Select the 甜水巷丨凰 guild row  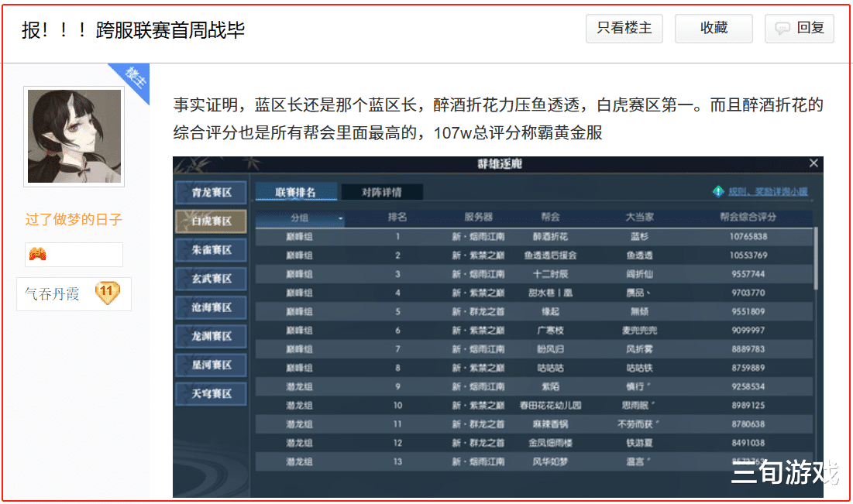coord(535,293)
